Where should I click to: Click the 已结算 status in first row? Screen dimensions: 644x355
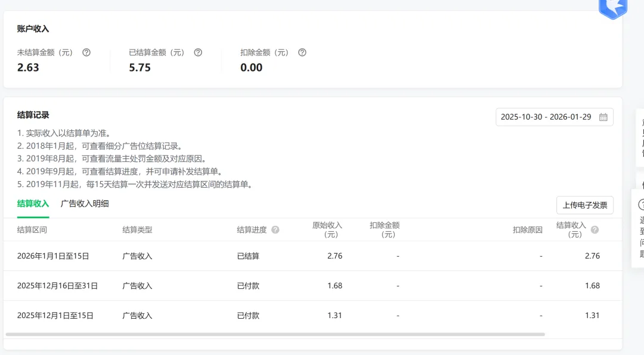pos(248,256)
